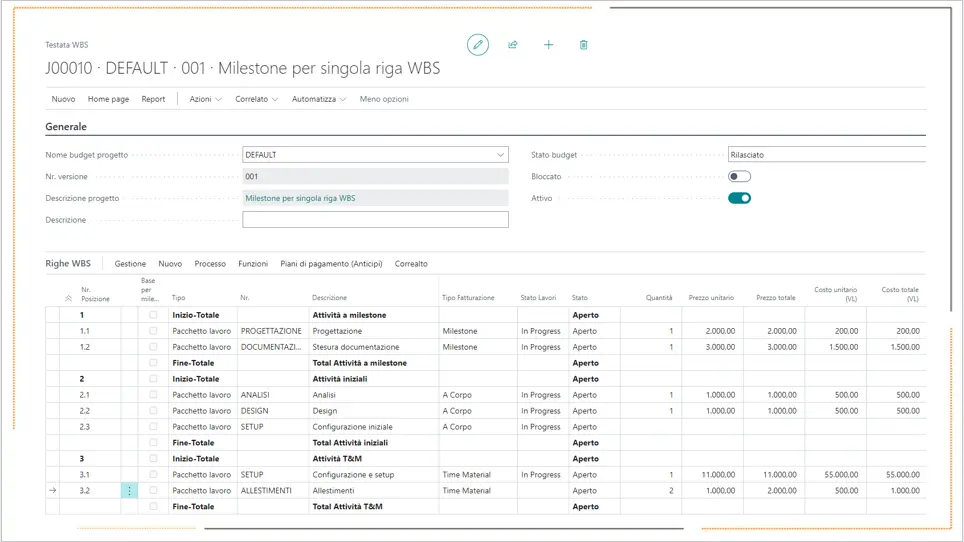Open Funzioni in Righe WBS toolbar
964x542 pixels.
(253, 264)
